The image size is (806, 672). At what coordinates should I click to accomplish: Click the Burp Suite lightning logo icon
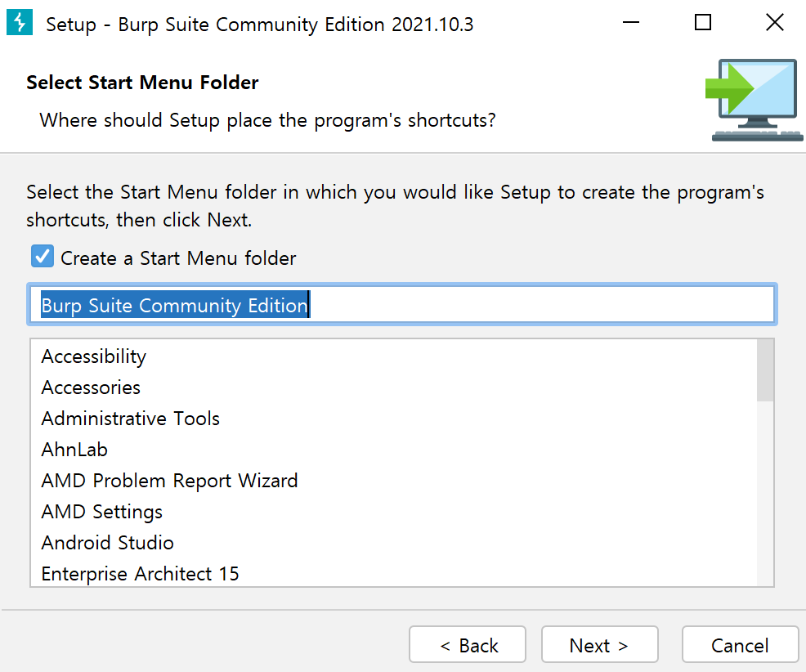point(20,22)
